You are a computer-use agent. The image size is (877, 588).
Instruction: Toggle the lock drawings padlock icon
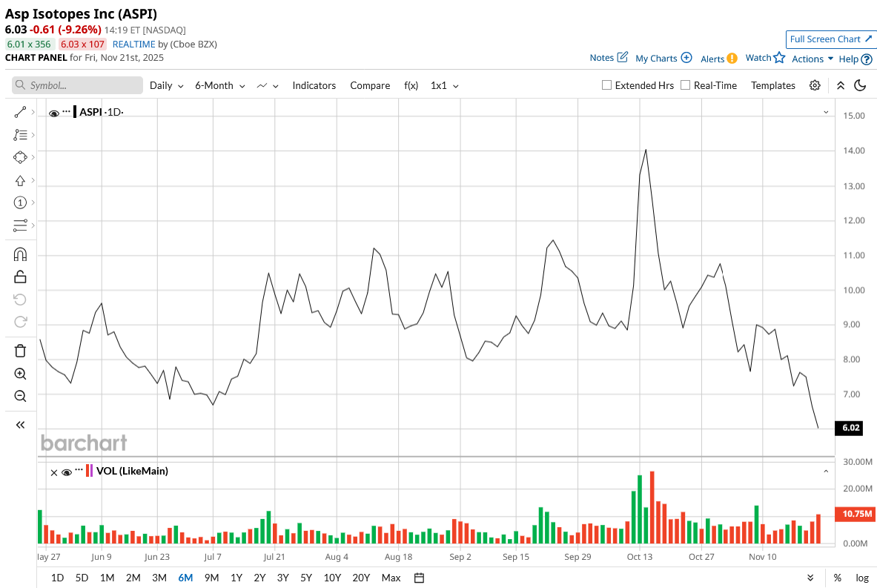[20, 277]
